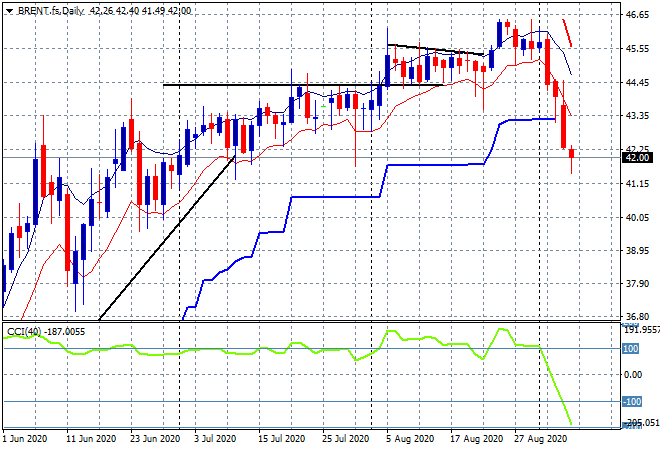The width and height of the screenshot is (660, 450).
Task: Select the rising black diagonal trendline
Action: 167,238
